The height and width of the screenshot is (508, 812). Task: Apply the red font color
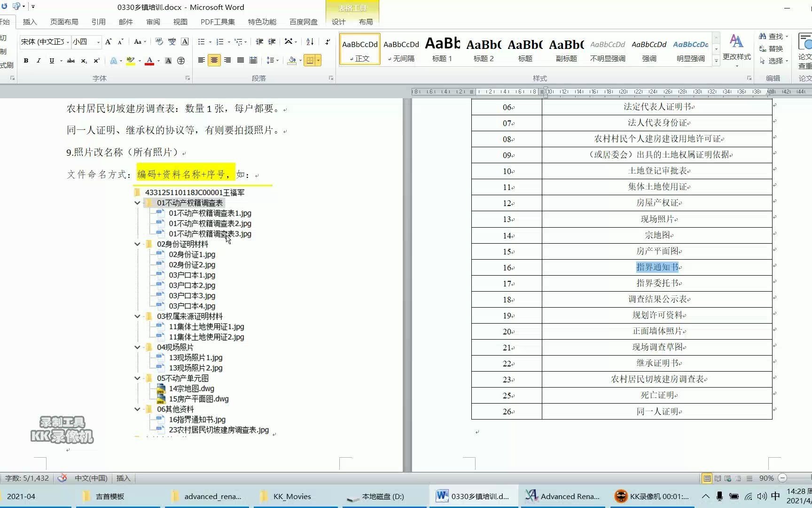point(149,61)
